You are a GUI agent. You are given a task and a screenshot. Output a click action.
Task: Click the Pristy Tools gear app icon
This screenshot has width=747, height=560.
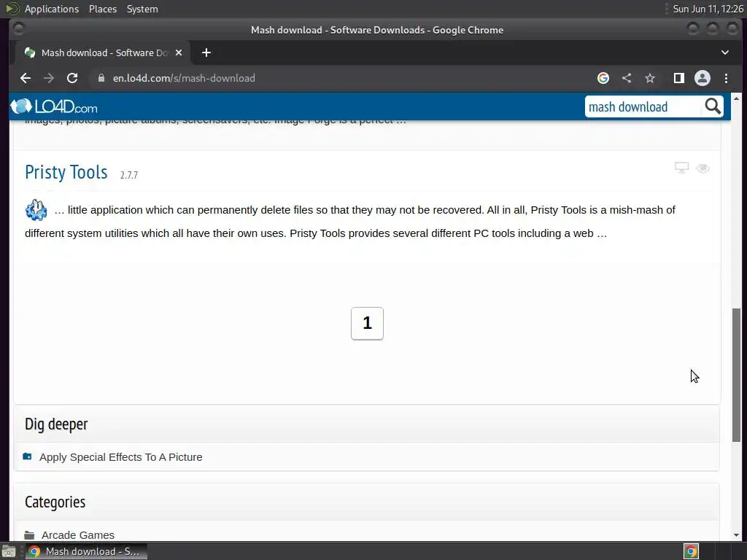point(36,210)
